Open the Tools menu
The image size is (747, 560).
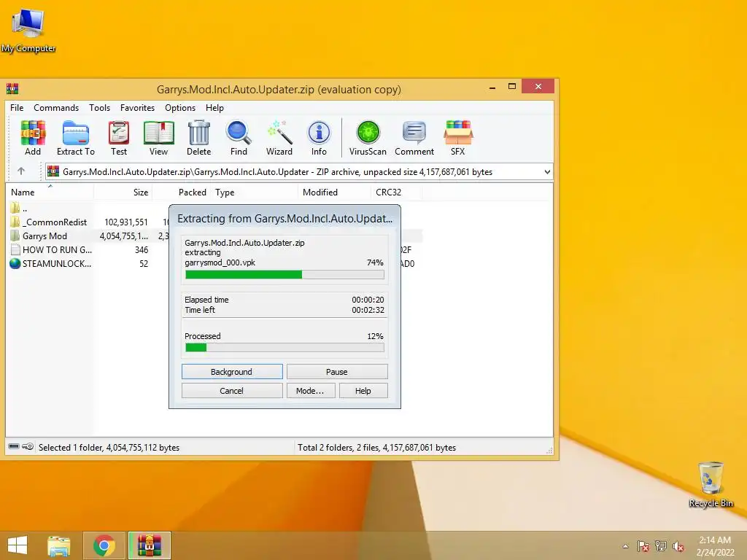pyautogui.click(x=99, y=108)
